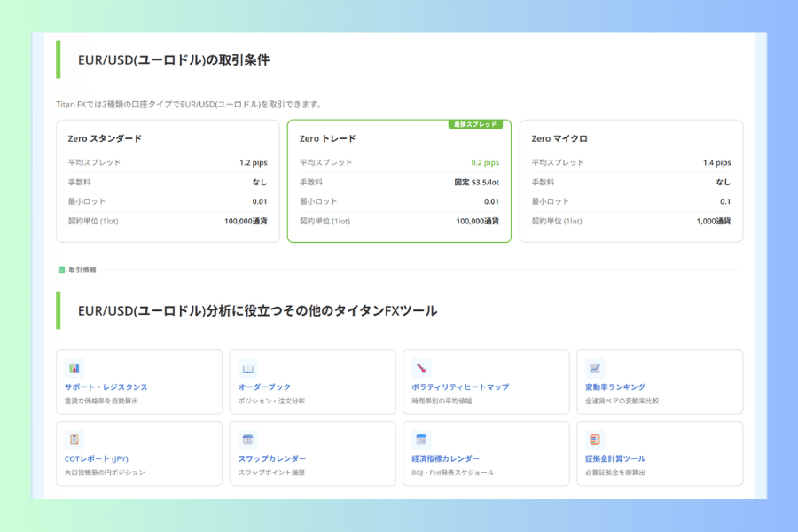Click the 0.1 minimum lot value

click(x=725, y=201)
